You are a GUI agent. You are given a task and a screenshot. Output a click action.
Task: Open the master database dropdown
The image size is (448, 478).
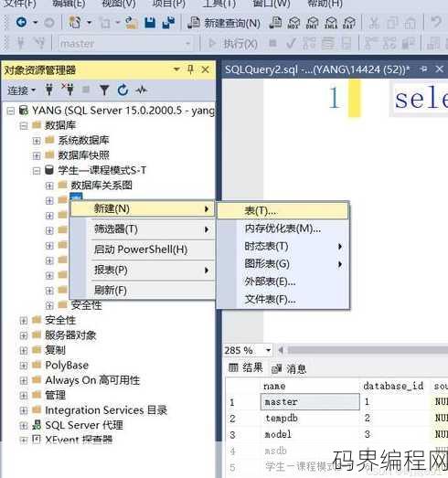187,44
